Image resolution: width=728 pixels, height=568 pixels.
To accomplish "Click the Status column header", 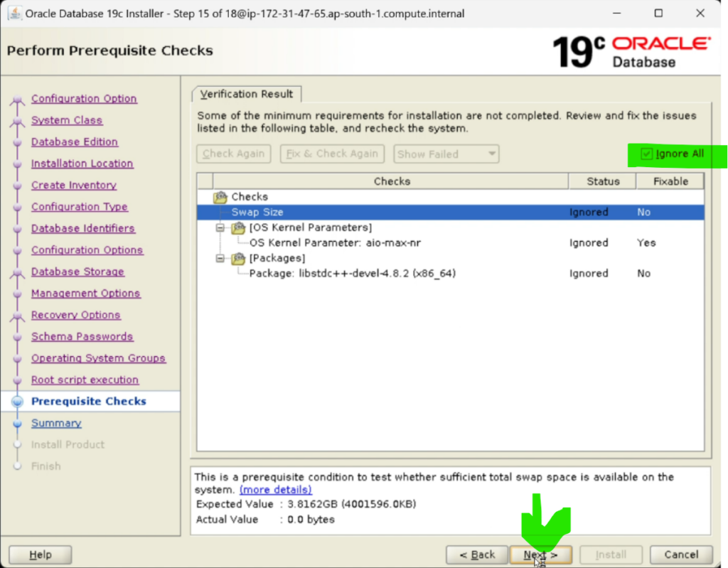I will pyautogui.click(x=603, y=181).
